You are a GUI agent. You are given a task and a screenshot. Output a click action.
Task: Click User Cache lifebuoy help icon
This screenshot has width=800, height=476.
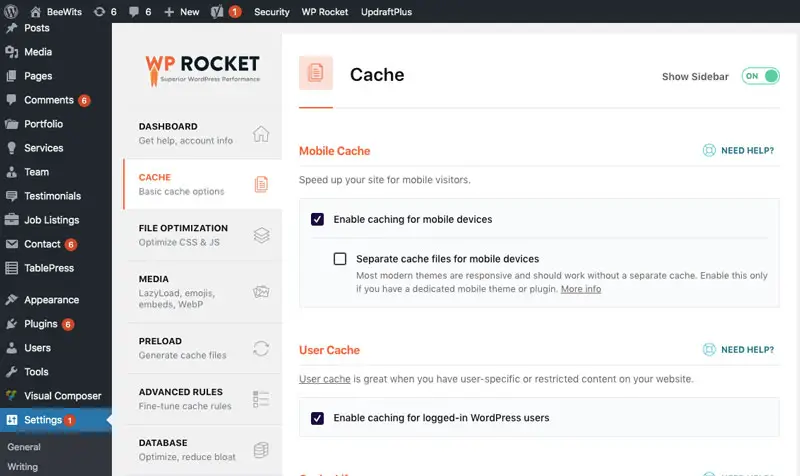pyautogui.click(x=709, y=349)
